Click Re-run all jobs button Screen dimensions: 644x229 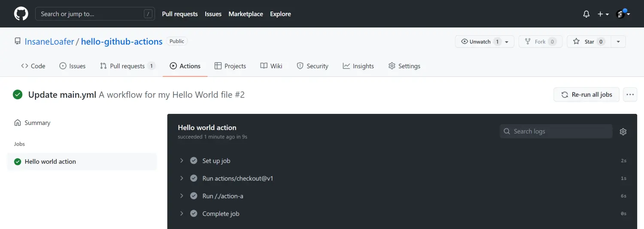586,95
